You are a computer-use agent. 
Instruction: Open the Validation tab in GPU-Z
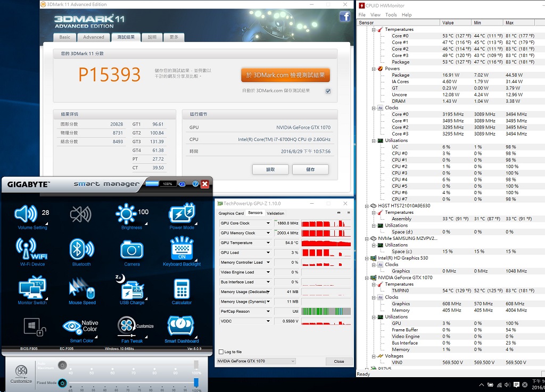pyautogui.click(x=275, y=213)
